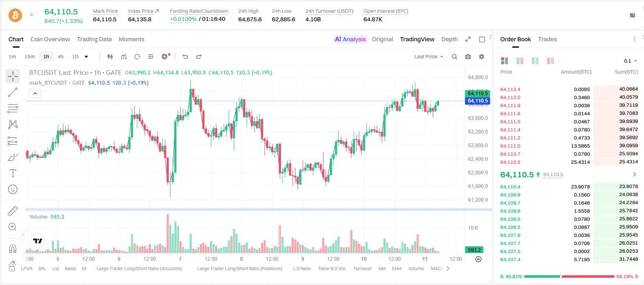Image resolution: width=644 pixels, height=285 pixels.
Task: Open the Coin Overview tab
Action: (50, 39)
